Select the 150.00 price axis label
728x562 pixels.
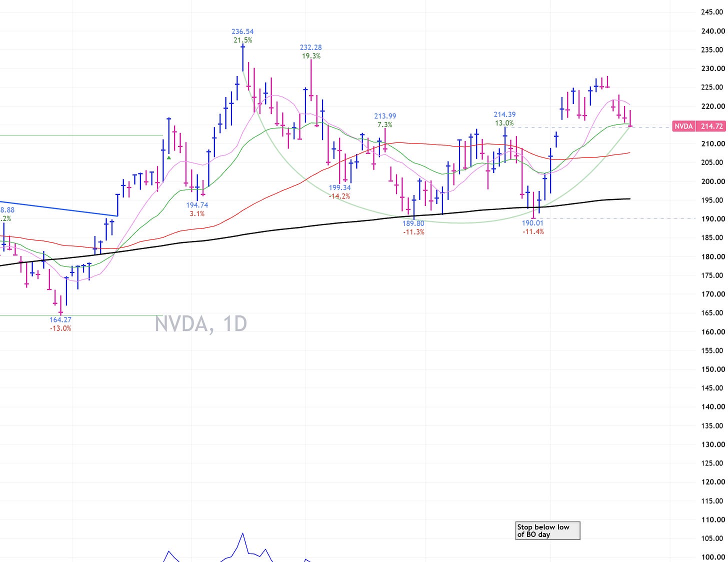coord(712,369)
